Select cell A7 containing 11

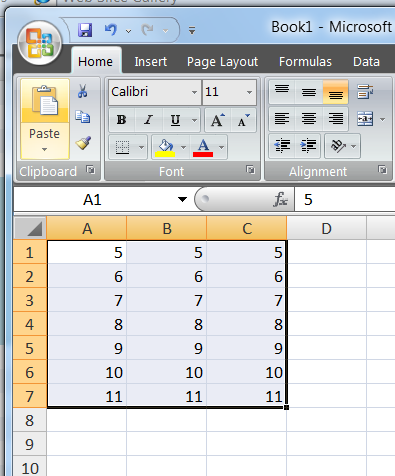(87, 396)
